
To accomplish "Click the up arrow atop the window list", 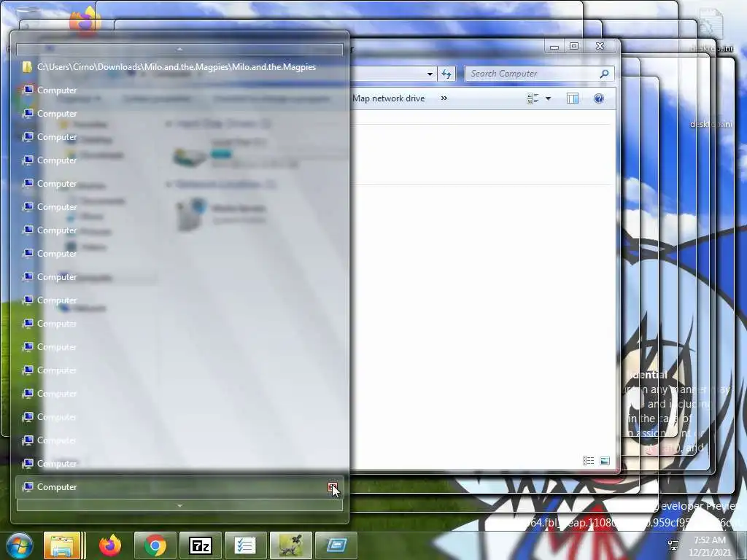I will [x=179, y=49].
